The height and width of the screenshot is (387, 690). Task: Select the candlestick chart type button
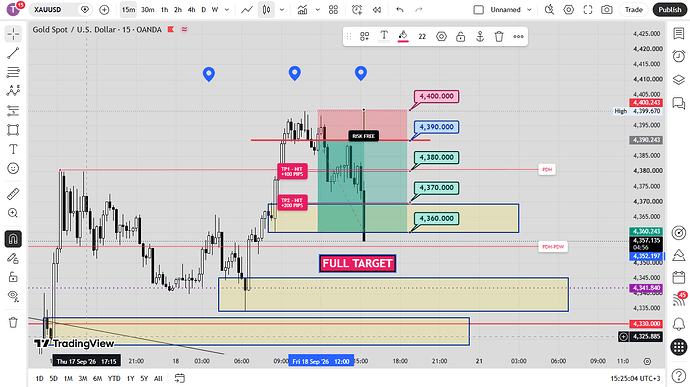tap(266, 9)
